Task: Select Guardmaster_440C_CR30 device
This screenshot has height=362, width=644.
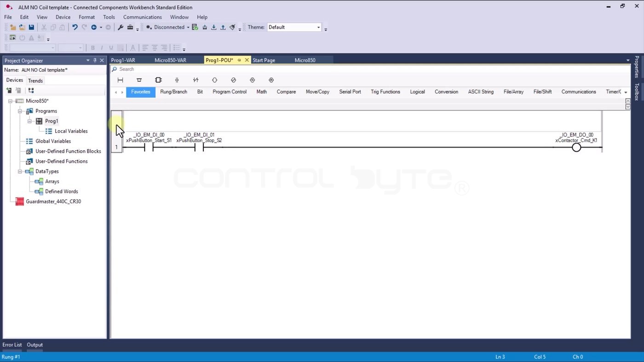Action: (x=53, y=201)
